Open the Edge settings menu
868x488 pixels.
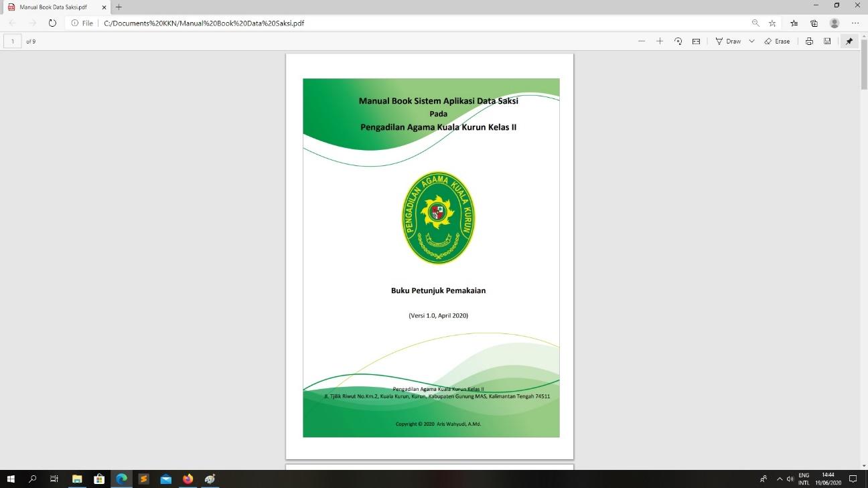[x=855, y=23]
